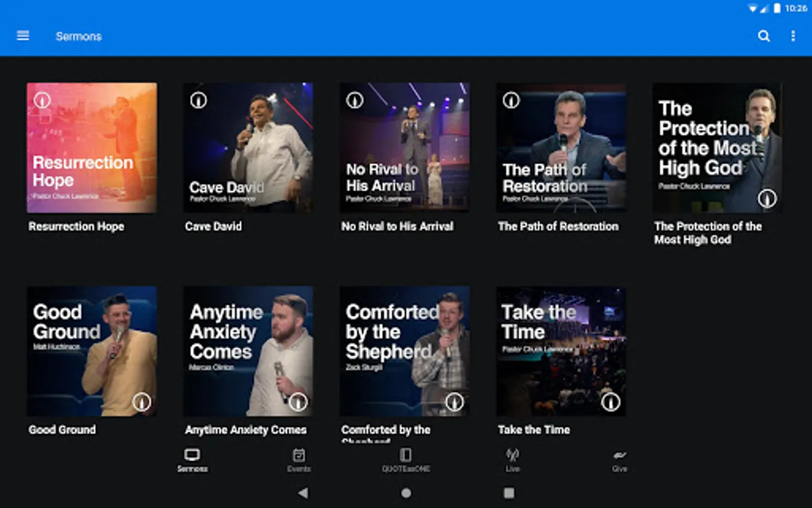The width and height of the screenshot is (812, 508).
Task: Click the 'Cave David' caption text
Action: click(x=213, y=226)
